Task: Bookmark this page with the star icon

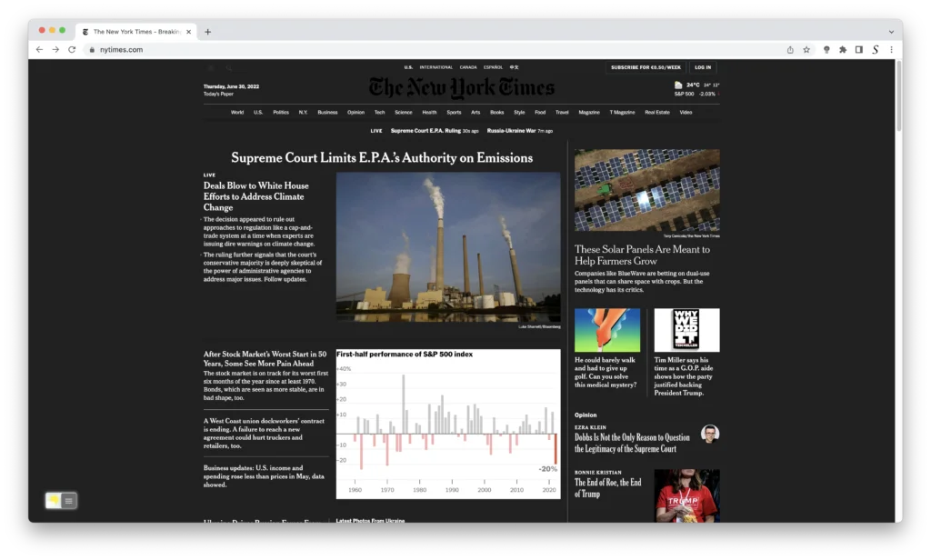Action: coord(806,50)
